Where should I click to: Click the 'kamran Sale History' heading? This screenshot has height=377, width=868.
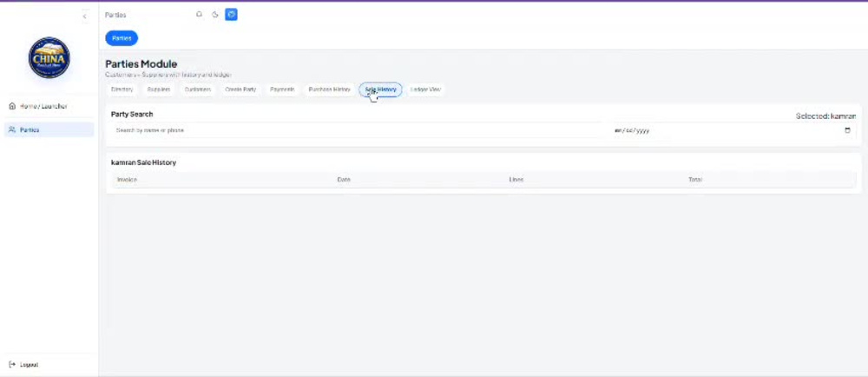point(144,162)
